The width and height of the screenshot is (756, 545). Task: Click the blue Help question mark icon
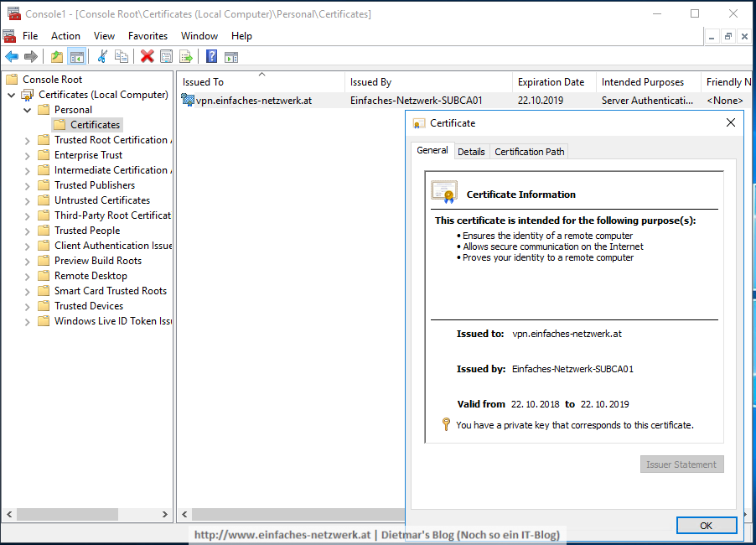click(212, 57)
